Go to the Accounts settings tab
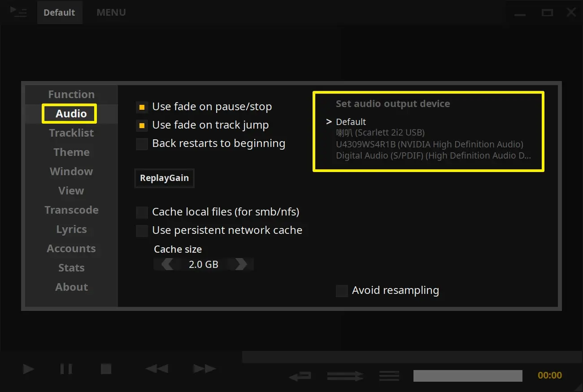 click(71, 249)
